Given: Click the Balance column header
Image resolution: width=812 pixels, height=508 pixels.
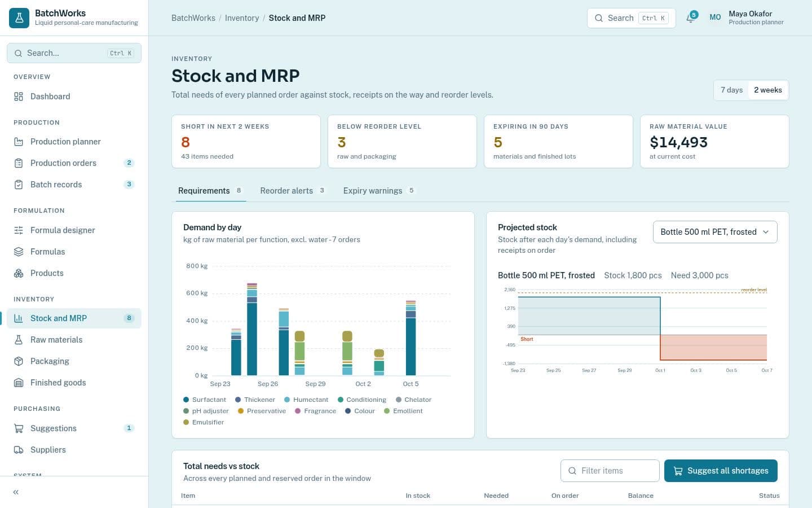Looking at the screenshot, I should point(641,496).
